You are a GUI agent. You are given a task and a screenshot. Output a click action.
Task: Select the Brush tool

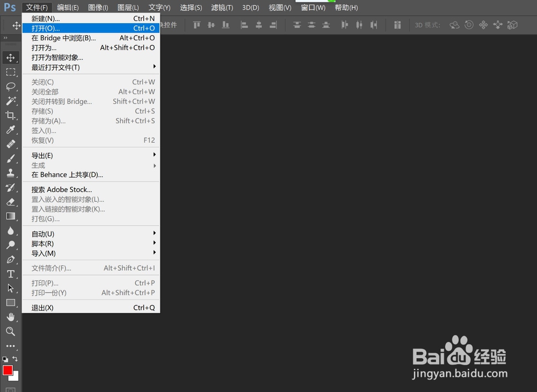[x=11, y=158]
